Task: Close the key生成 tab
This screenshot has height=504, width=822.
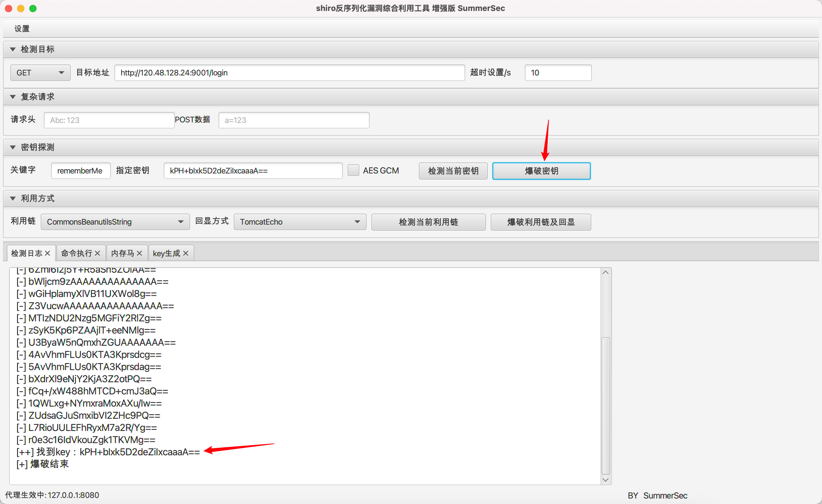Action: 186,254
